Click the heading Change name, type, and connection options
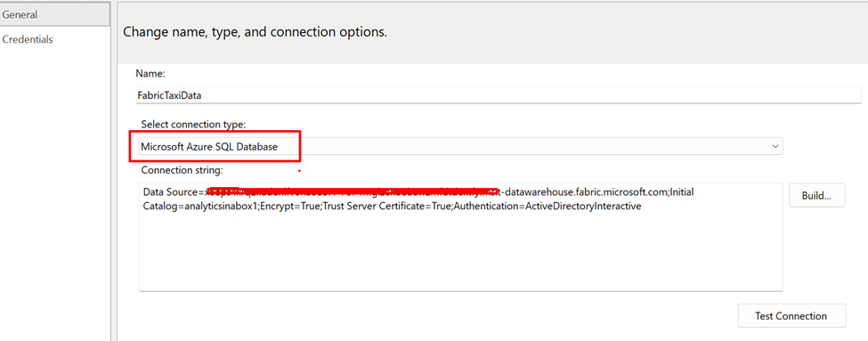 [255, 32]
